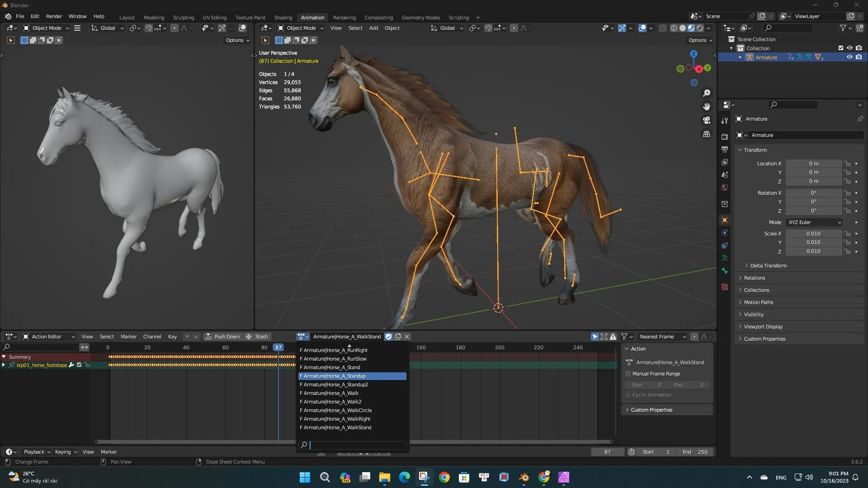
Task: Hide Armature in viewport via eye icon
Action: pos(849,57)
